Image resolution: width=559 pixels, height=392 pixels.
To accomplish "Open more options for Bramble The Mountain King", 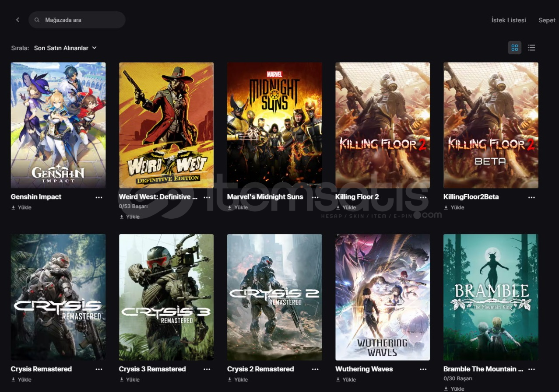I will coord(531,369).
